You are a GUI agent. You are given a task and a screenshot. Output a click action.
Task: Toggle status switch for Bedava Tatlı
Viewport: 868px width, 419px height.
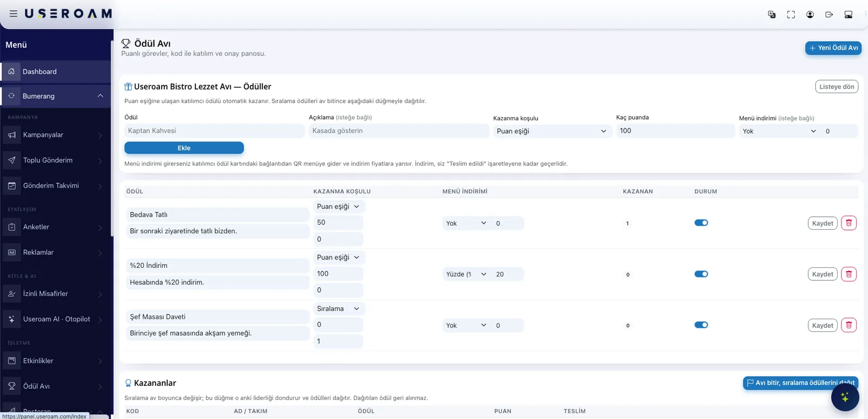tap(701, 223)
